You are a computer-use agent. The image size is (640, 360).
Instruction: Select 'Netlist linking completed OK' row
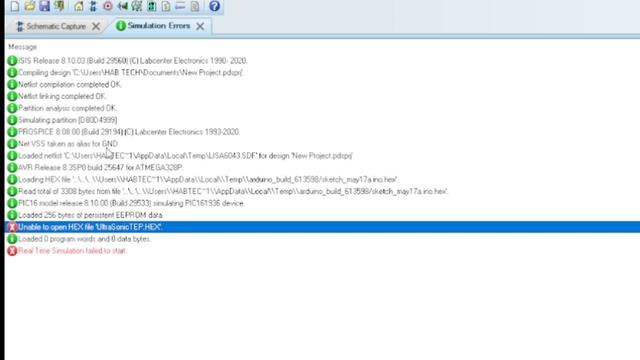point(57,96)
